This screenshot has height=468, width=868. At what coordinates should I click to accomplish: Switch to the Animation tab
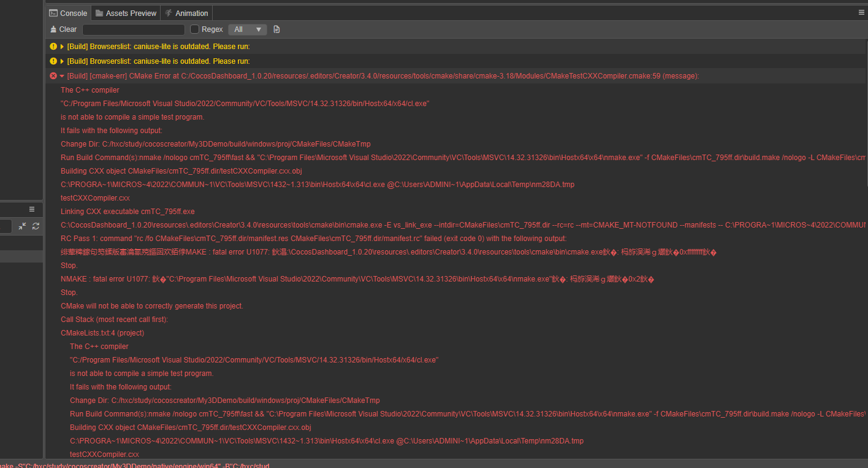(186, 13)
